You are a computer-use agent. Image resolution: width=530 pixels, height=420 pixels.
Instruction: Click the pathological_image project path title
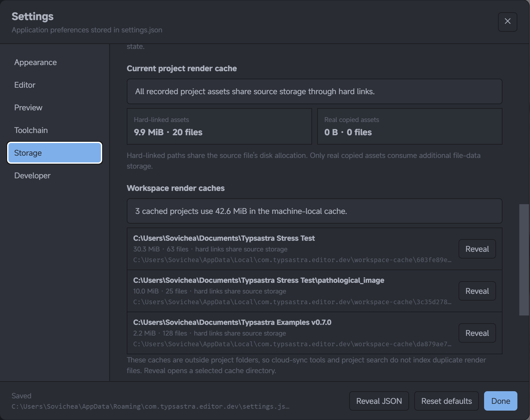[259, 280]
